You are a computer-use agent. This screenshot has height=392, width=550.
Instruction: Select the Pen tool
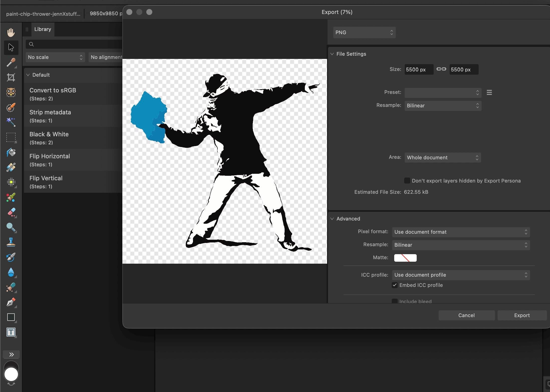tap(11, 302)
